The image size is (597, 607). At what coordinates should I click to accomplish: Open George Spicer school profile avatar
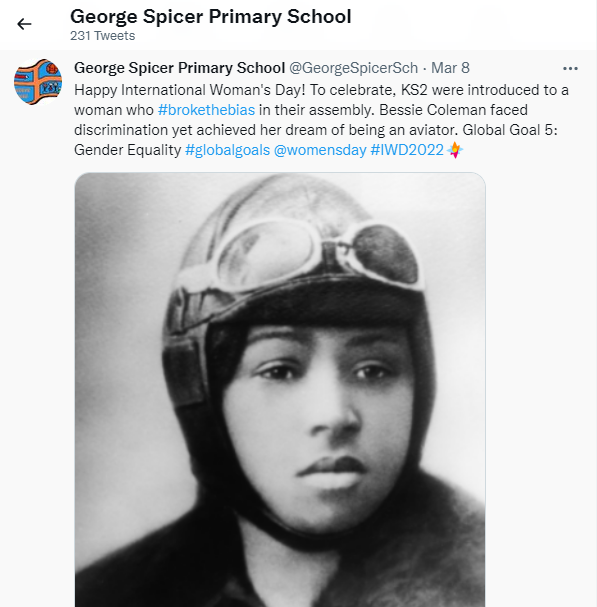pos(38,82)
